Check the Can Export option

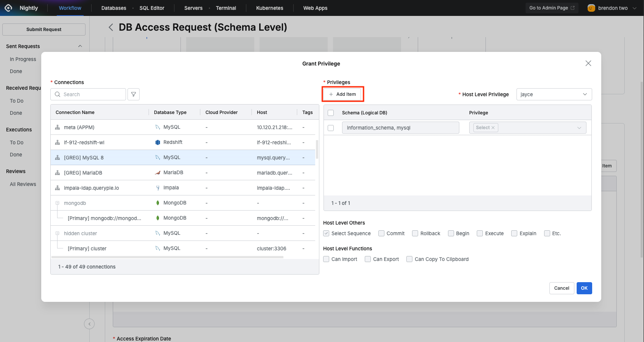pyautogui.click(x=368, y=259)
